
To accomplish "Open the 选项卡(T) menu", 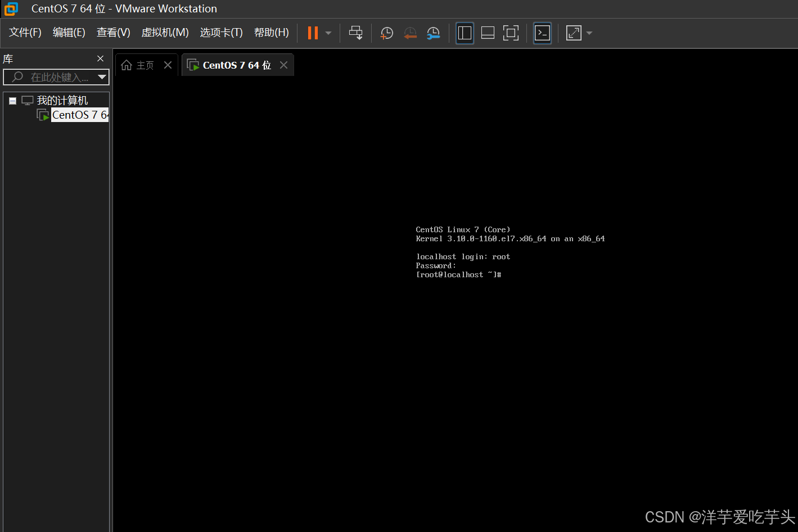I will 222,33.
